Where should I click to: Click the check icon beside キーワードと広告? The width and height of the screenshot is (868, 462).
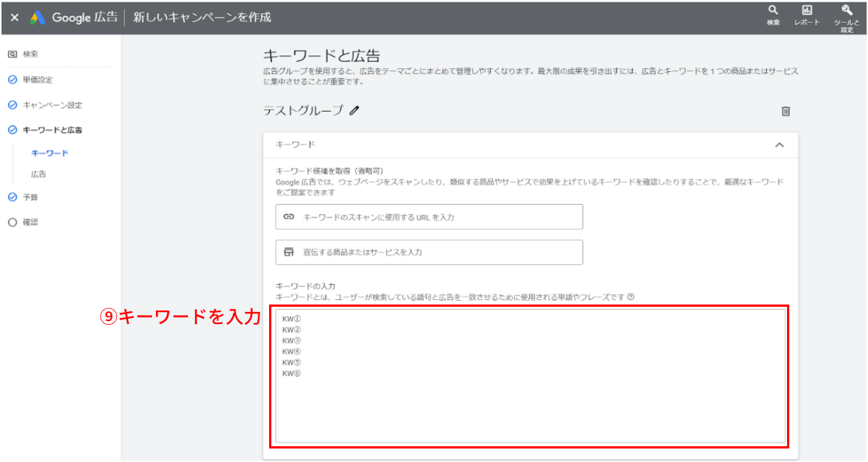pyautogui.click(x=12, y=130)
